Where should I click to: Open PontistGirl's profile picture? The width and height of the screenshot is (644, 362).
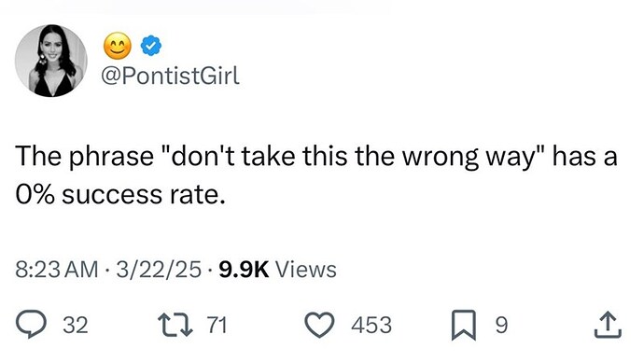point(51,61)
